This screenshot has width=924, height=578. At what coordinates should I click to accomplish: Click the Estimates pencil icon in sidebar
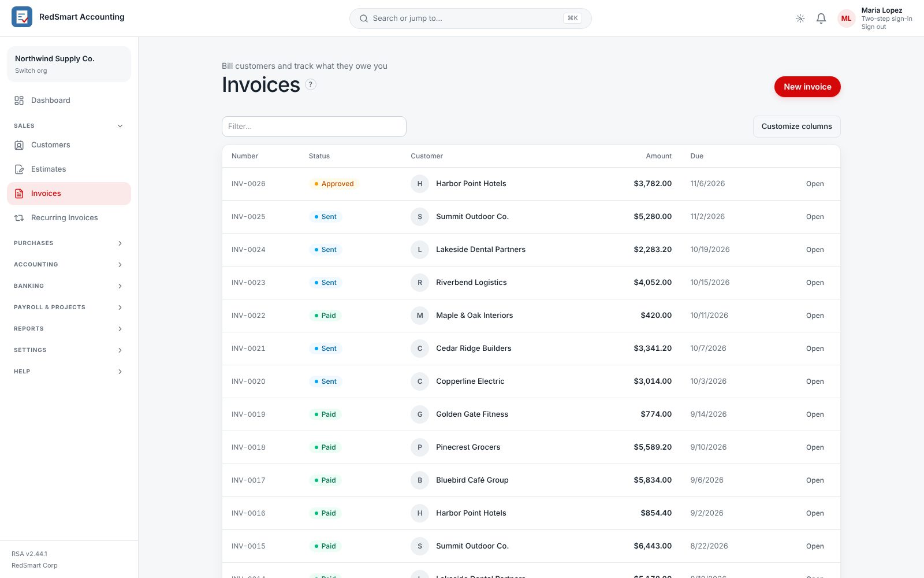(x=19, y=169)
